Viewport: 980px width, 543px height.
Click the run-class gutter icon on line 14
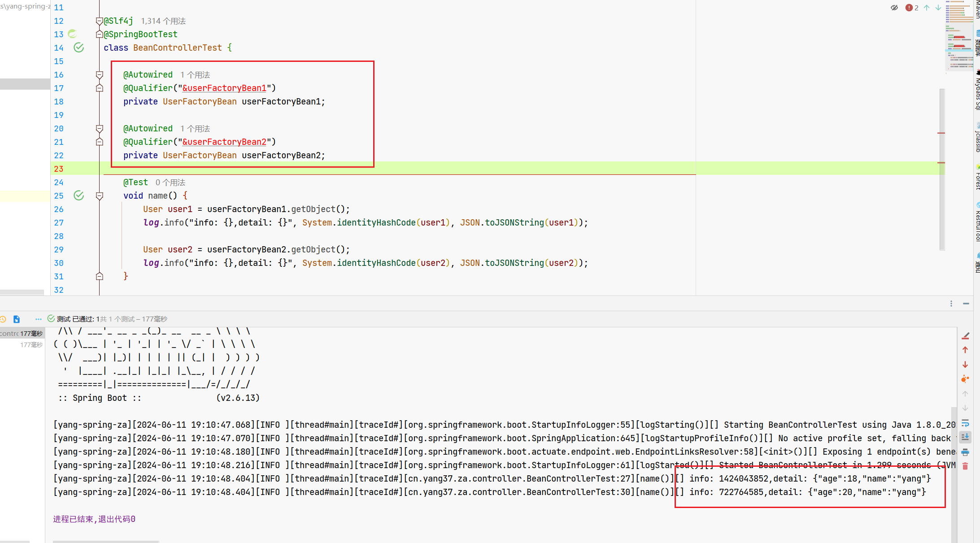tap(78, 48)
